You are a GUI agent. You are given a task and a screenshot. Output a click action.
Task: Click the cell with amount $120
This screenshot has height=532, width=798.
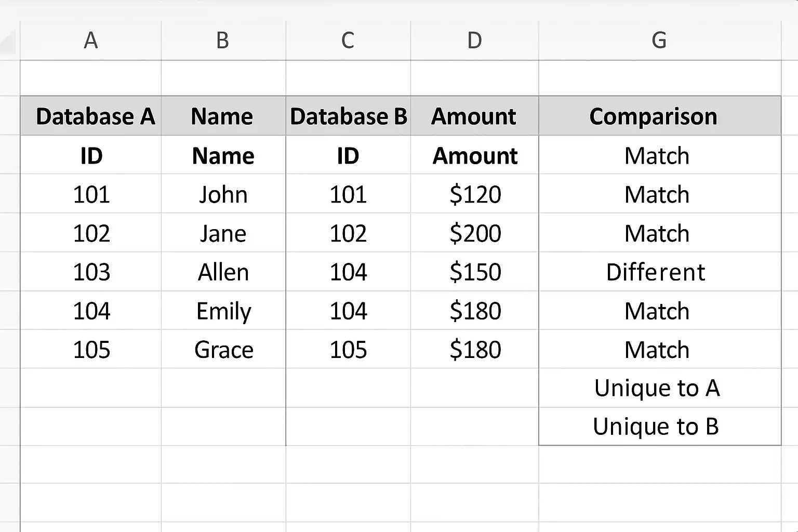pyautogui.click(x=475, y=194)
